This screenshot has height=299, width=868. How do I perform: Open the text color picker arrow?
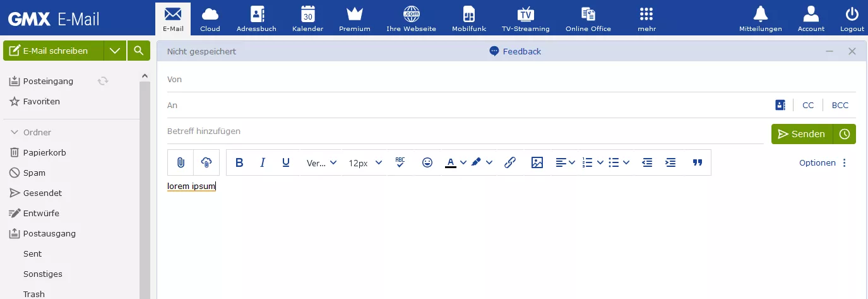(463, 162)
